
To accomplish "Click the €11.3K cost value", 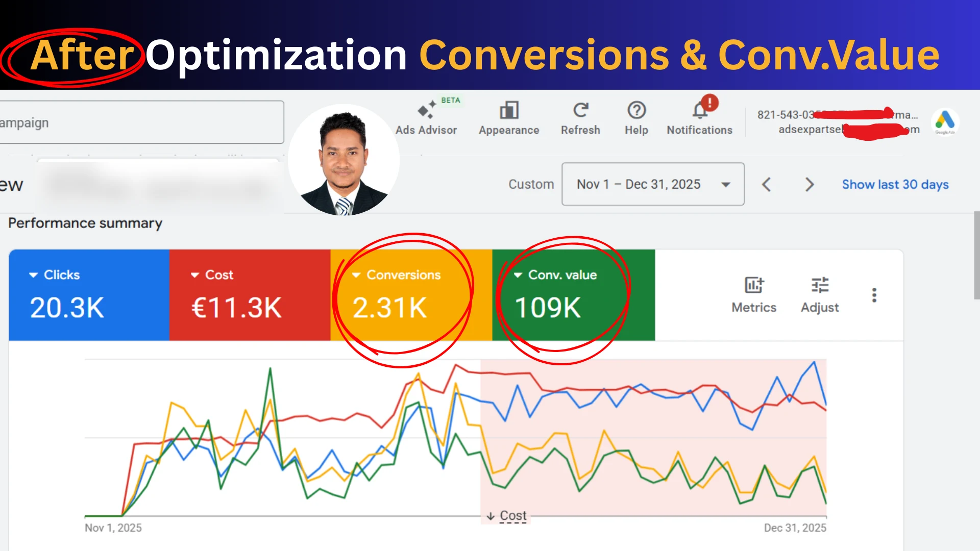I will click(x=236, y=308).
